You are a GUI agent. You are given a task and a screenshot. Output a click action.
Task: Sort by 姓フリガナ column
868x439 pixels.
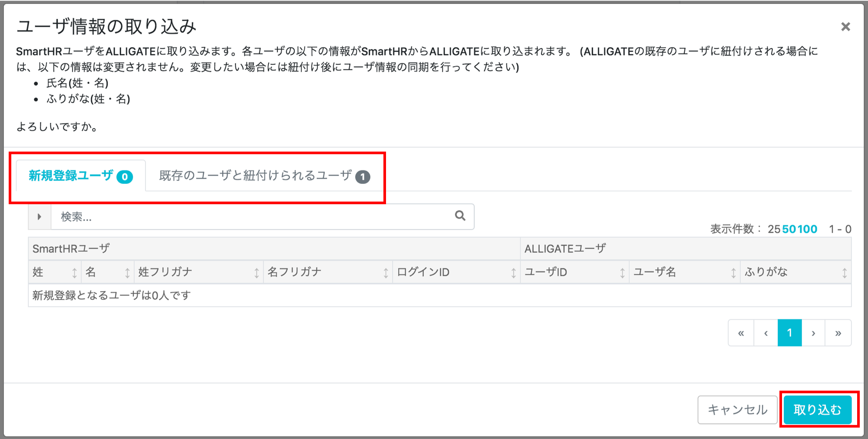(199, 272)
